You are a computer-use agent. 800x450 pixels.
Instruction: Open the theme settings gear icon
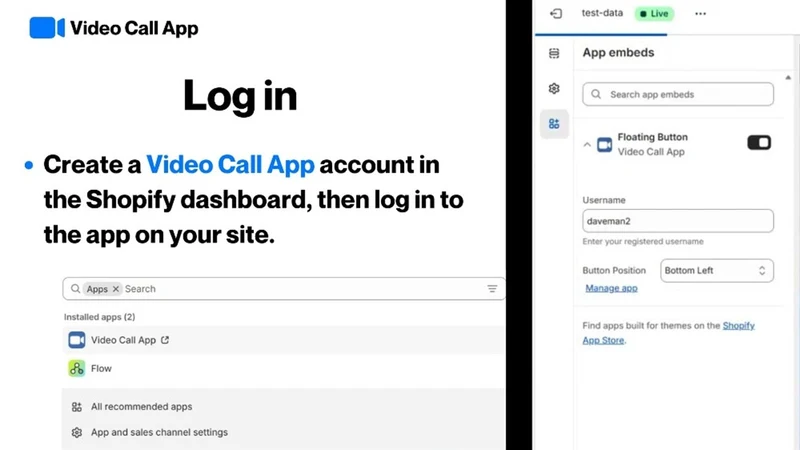point(554,88)
